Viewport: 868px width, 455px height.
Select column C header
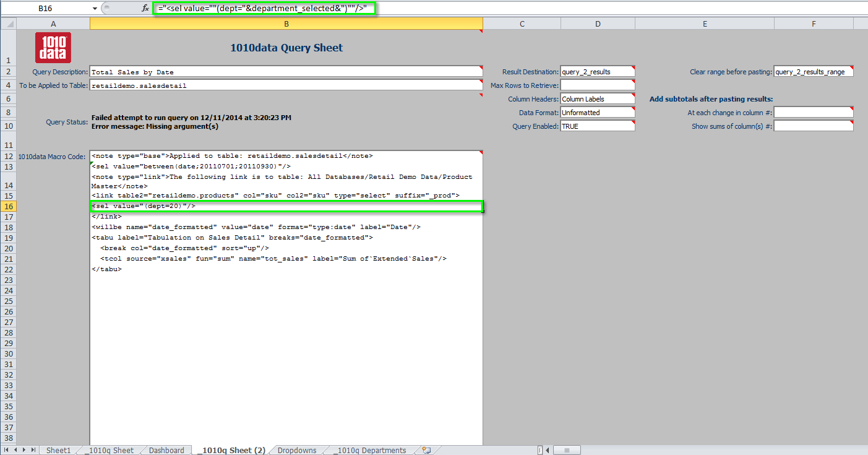[x=522, y=24]
